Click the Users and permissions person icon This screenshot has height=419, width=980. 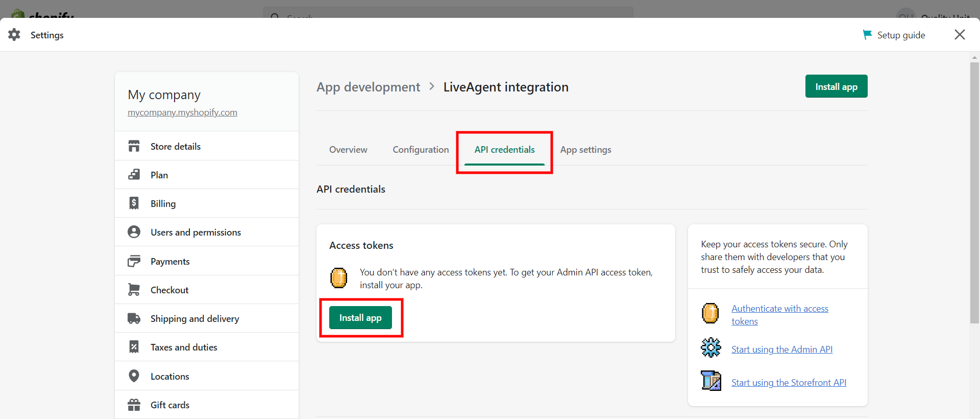pyautogui.click(x=134, y=232)
